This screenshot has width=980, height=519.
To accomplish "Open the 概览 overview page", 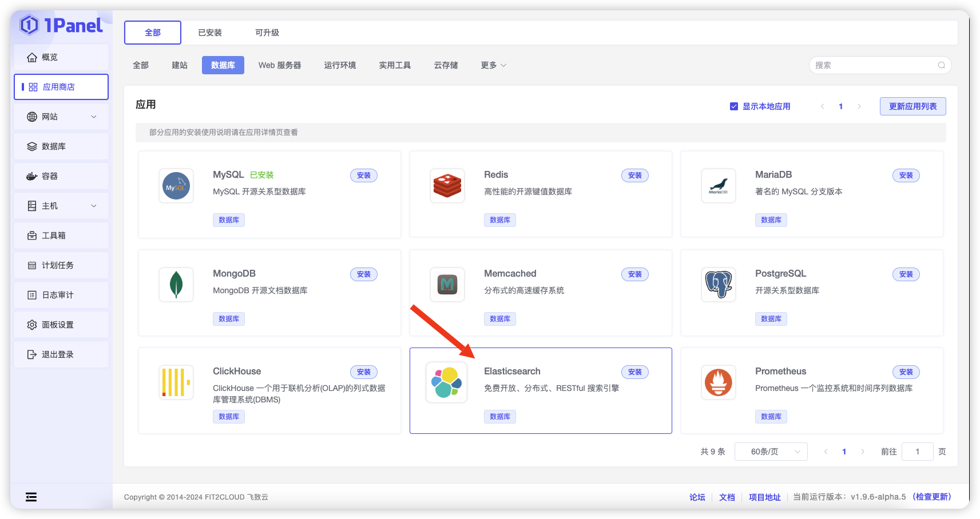I will coord(61,57).
